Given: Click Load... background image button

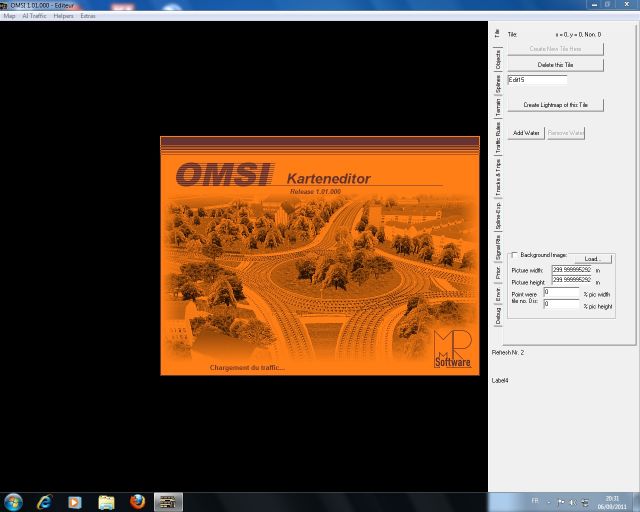Looking at the screenshot, I should 593,259.
